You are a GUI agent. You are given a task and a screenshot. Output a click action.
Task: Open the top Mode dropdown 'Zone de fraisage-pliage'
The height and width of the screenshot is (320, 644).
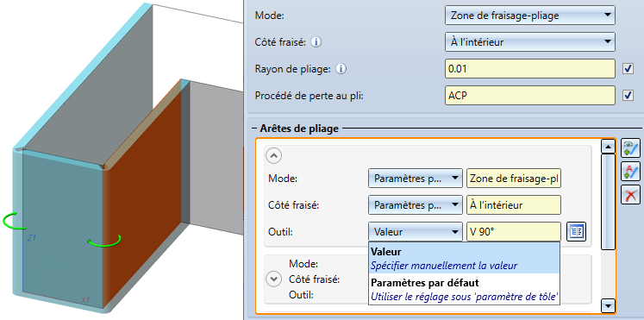coord(530,16)
